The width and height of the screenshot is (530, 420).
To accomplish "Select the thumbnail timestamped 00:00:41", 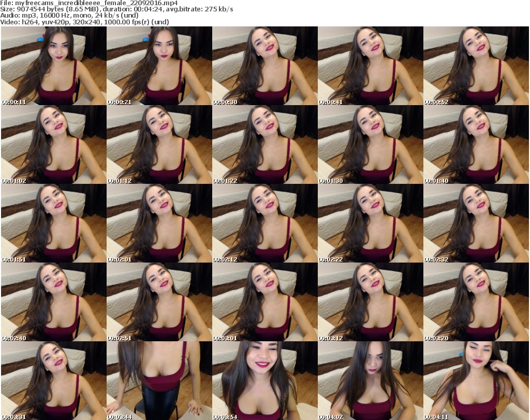I will [371, 66].
